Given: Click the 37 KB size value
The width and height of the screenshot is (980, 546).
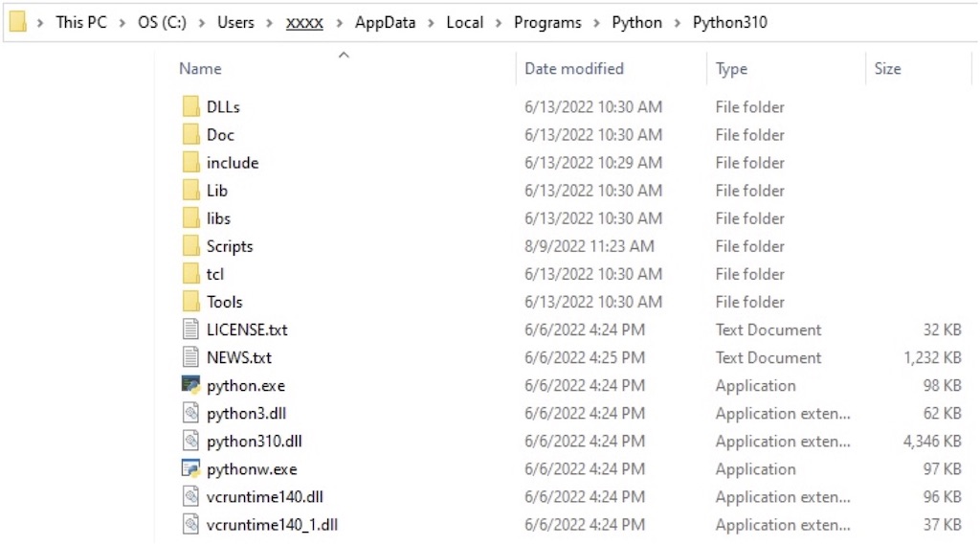Looking at the screenshot, I should (x=942, y=525).
